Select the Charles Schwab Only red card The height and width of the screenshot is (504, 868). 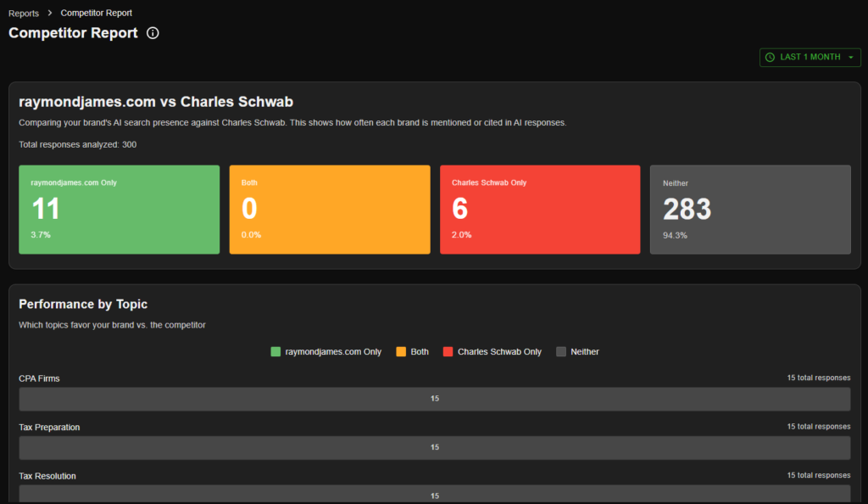(x=540, y=210)
